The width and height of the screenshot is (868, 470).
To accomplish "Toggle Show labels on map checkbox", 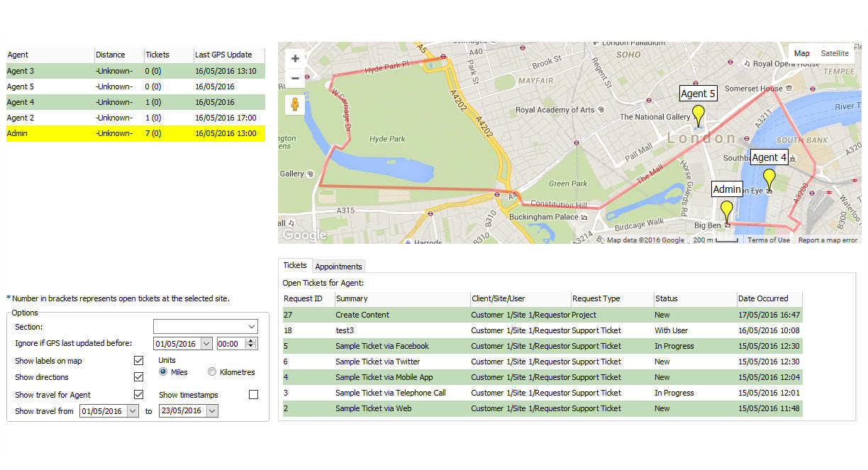I will [x=138, y=361].
